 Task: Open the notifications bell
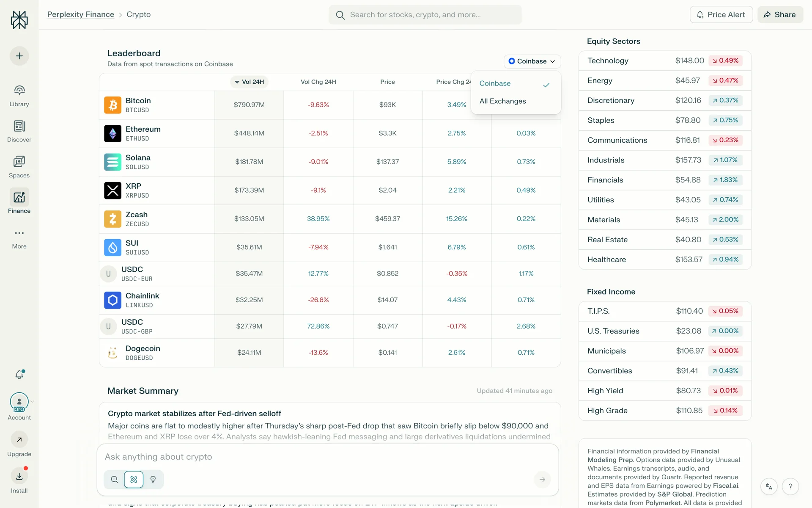tap(19, 375)
